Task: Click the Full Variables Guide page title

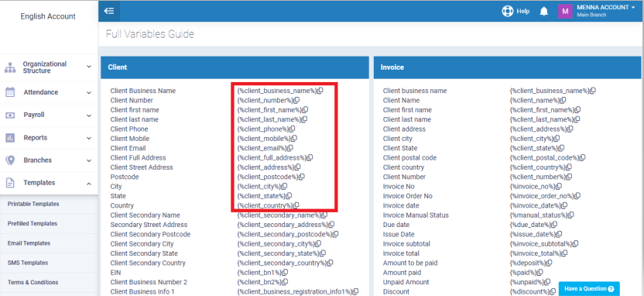Action: (x=150, y=34)
